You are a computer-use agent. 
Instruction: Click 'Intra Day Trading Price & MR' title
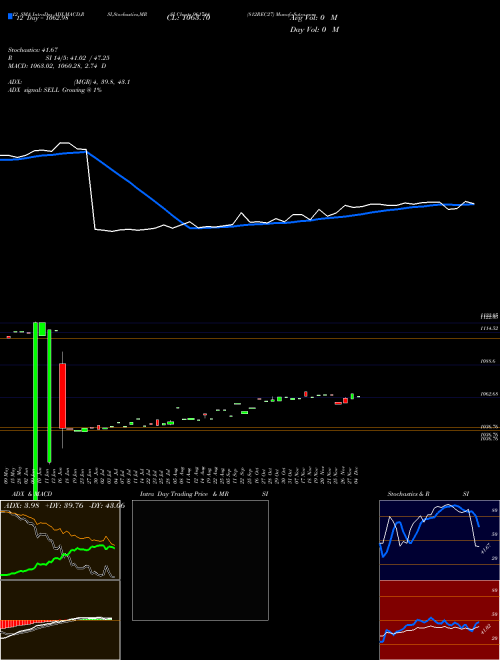coord(184,494)
